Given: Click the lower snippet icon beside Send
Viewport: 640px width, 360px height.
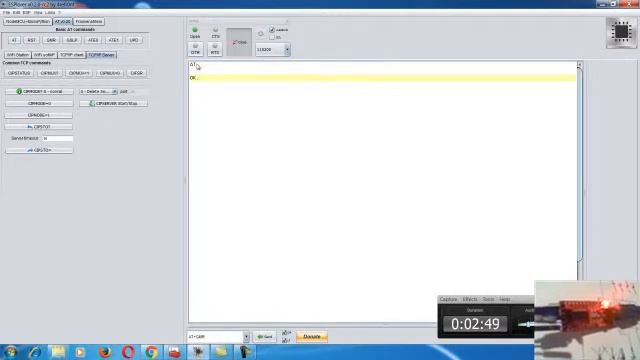Looking at the screenshot, I should point(286,340).
